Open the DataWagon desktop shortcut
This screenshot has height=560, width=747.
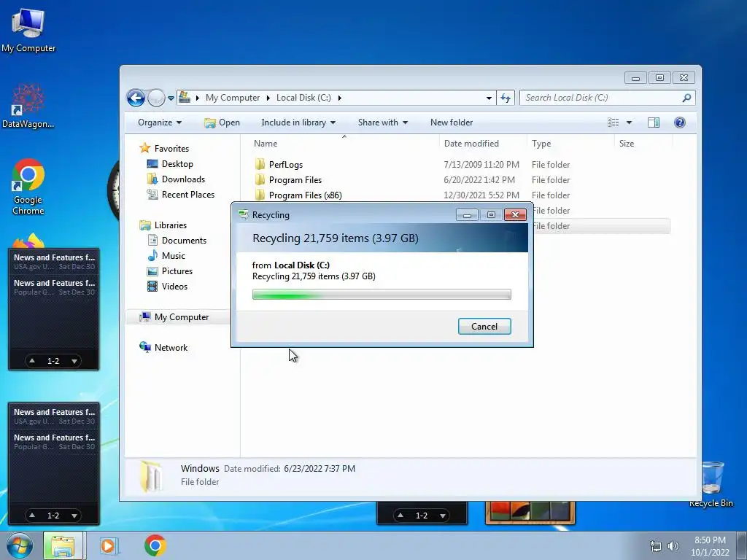28,106
